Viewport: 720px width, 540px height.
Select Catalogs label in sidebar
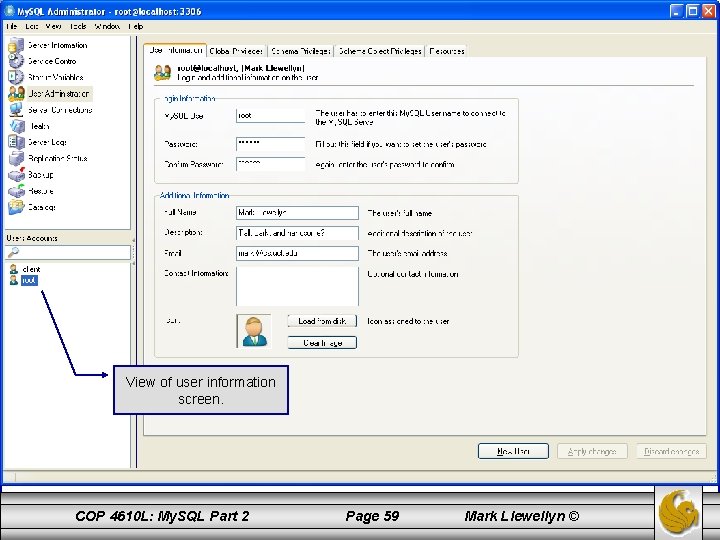42,207
